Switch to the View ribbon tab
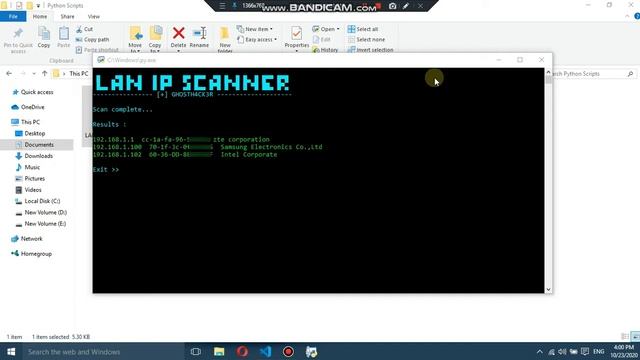The image size is (640, 360). click(93, 16)
